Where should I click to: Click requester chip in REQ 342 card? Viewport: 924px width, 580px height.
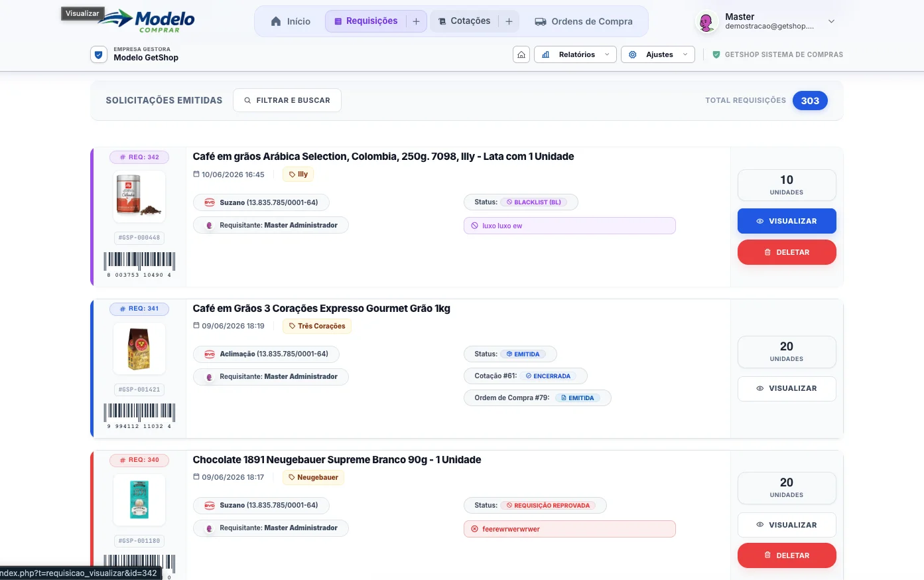[271, 225]
